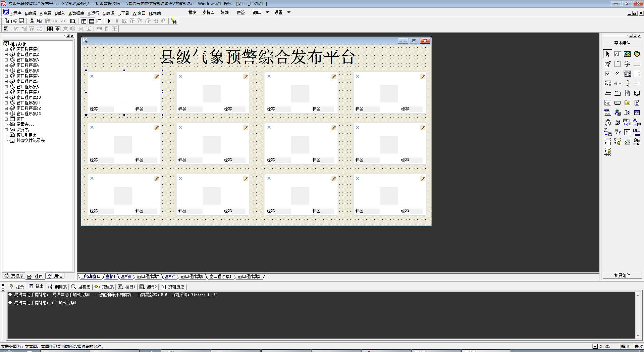The width and height of the screenshot is (644, 352).
Task: Select the pointer tool in the component box
Action: point(607,54)
